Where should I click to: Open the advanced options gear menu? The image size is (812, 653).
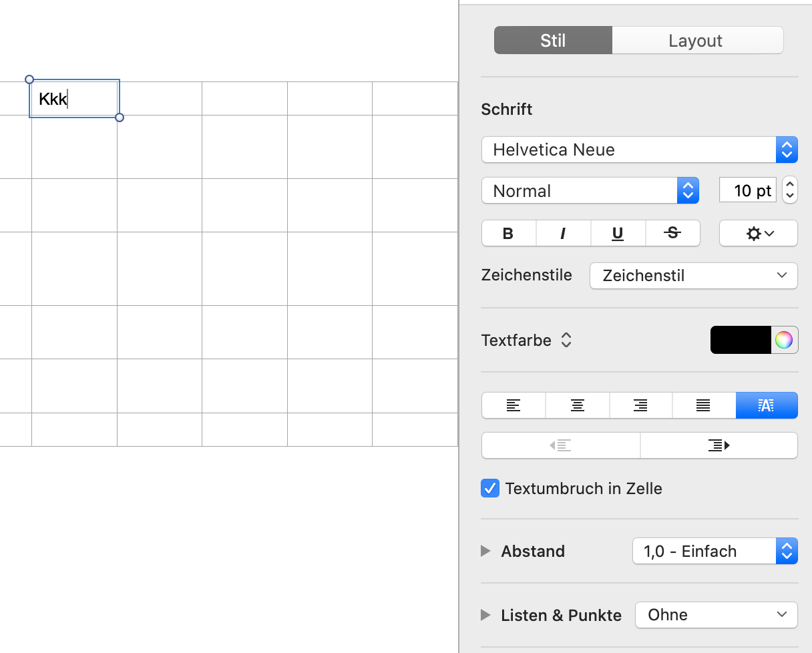(758, 233)
